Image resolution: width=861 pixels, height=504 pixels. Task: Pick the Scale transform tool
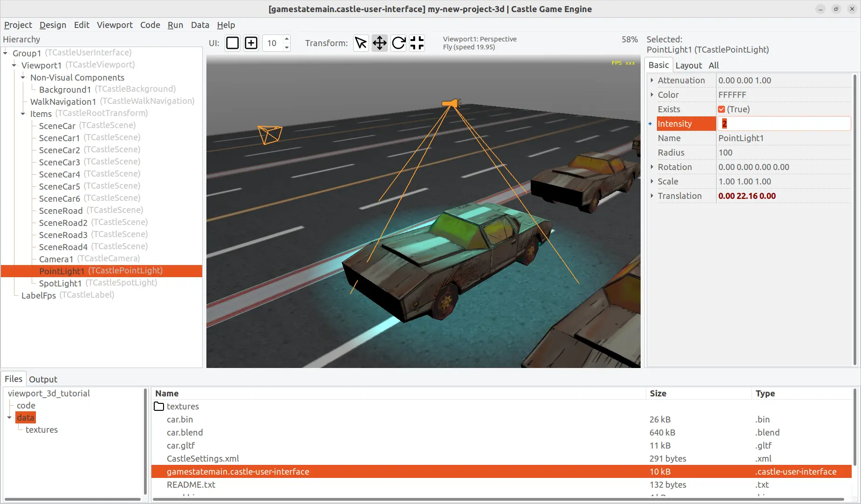coord(417,43)
